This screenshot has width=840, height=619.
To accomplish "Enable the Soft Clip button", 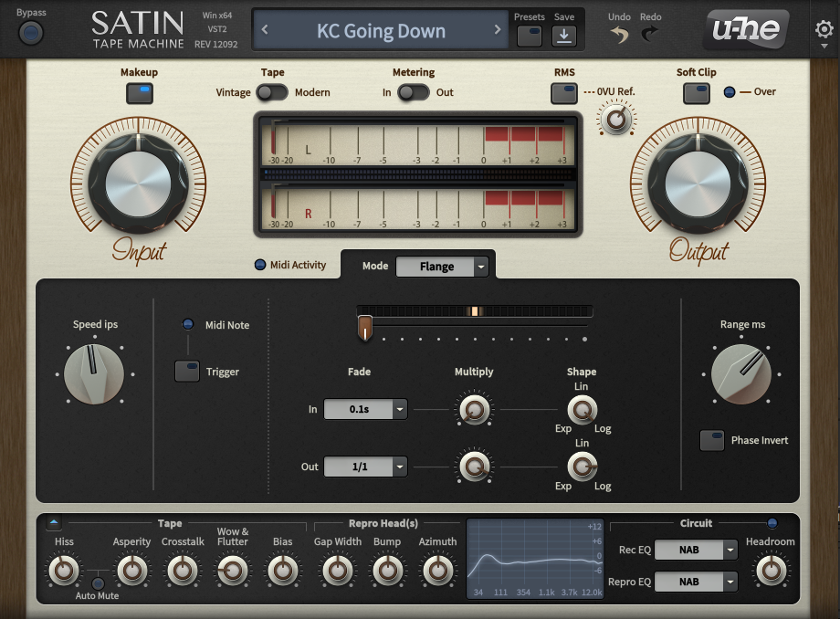I will (697, 93).
